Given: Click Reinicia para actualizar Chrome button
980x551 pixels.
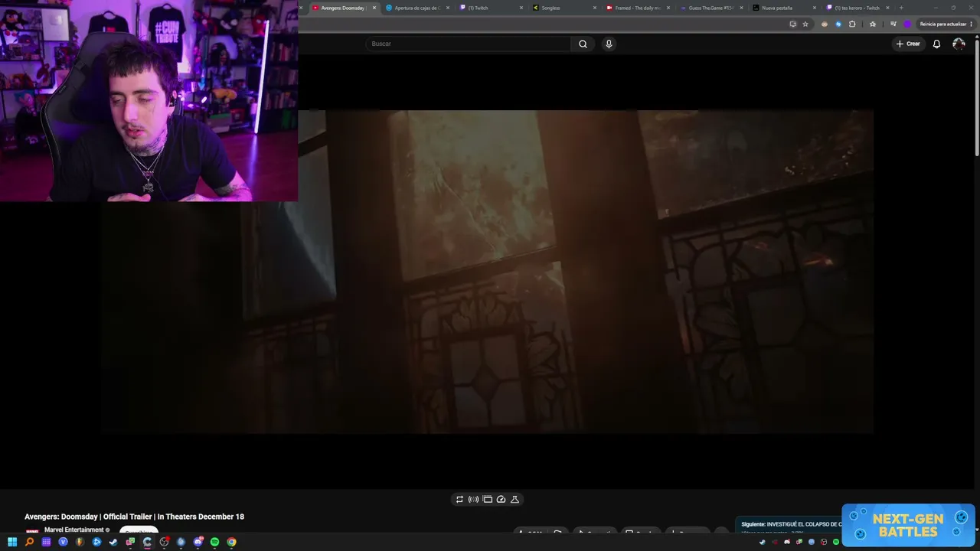Looking at the screenshot, I should click(x=946, y=24).
